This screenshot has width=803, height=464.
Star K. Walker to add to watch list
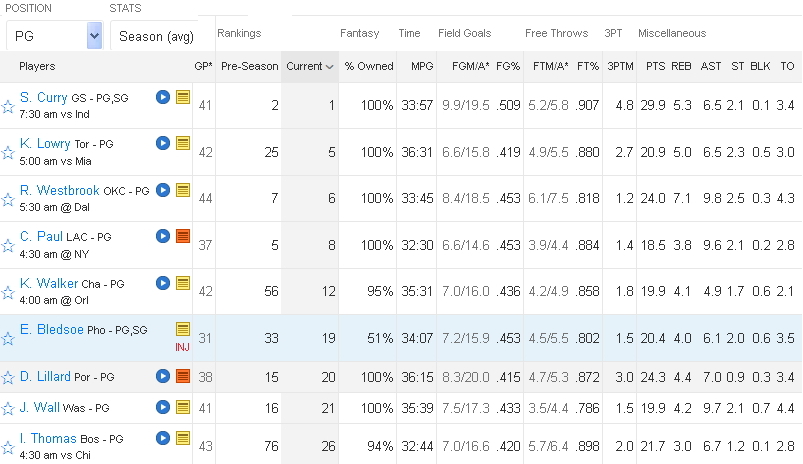pos(8,292)
